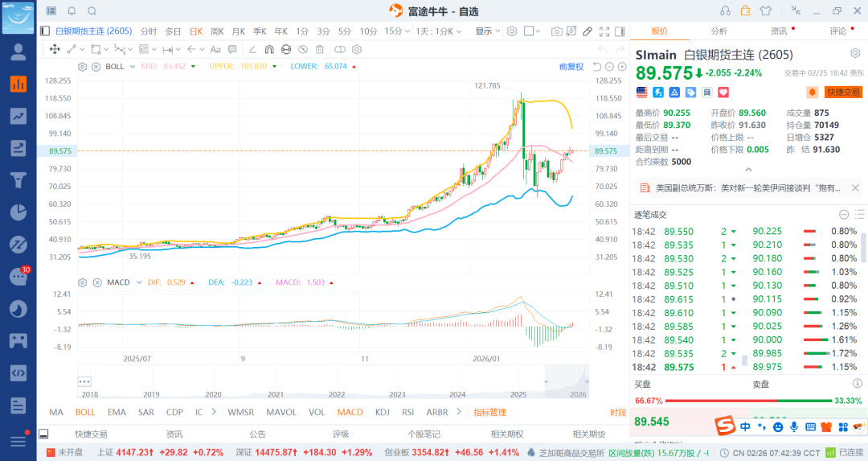This screenshot has height=461, width=868.
Task: Collapse quote details with the up chevron
Action: click(x=748, y=170)
